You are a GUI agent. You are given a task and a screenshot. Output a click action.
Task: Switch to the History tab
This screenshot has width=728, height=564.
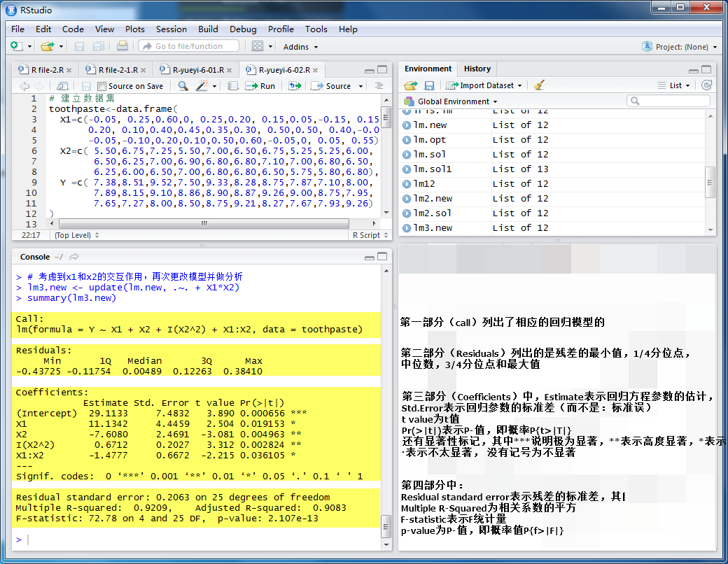coord(477,69)
